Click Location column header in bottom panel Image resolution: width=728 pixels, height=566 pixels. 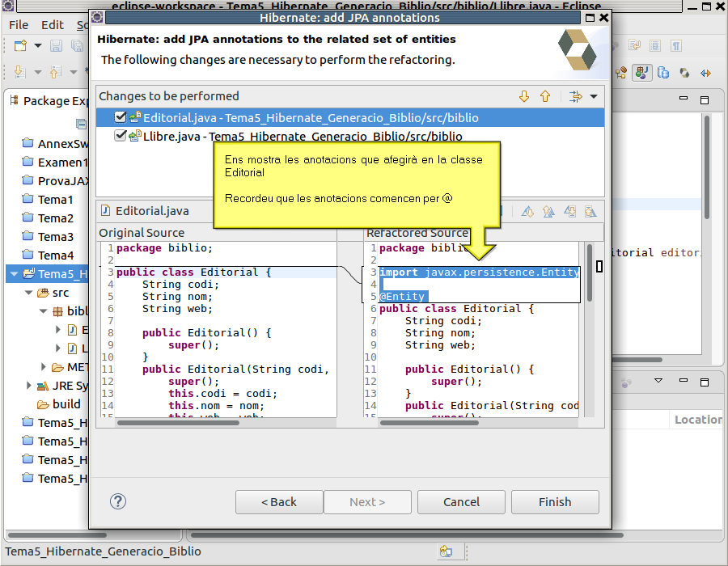(x=698, y=420)
